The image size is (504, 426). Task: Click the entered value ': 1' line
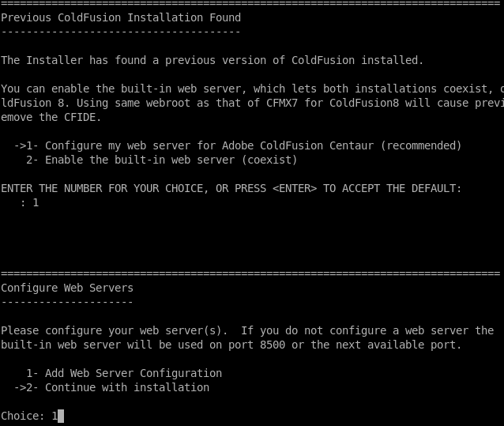point(29,202)
